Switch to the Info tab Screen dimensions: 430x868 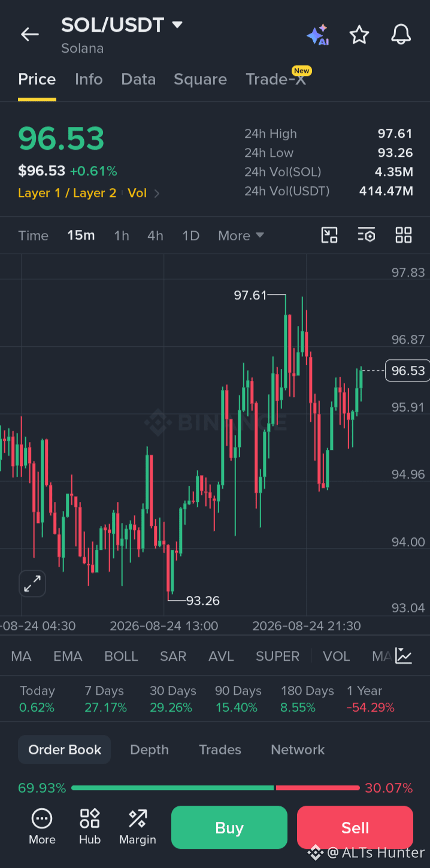89,80
